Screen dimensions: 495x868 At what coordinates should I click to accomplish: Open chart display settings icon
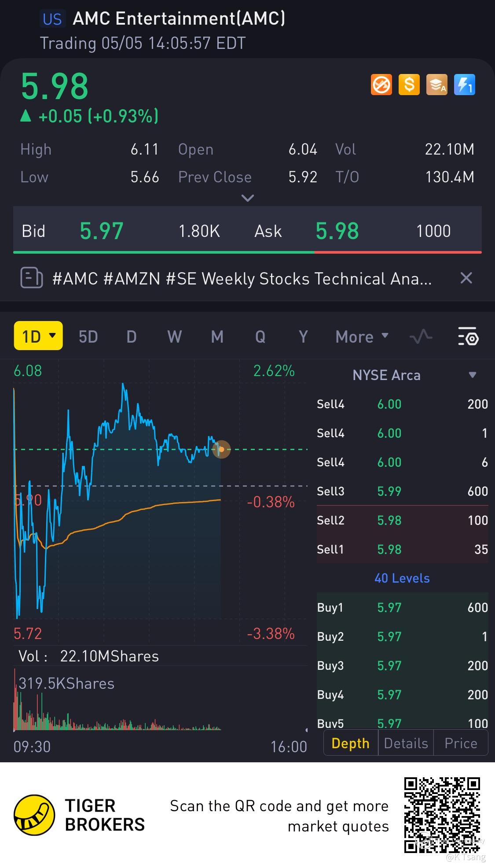click(x=468, y=337)
